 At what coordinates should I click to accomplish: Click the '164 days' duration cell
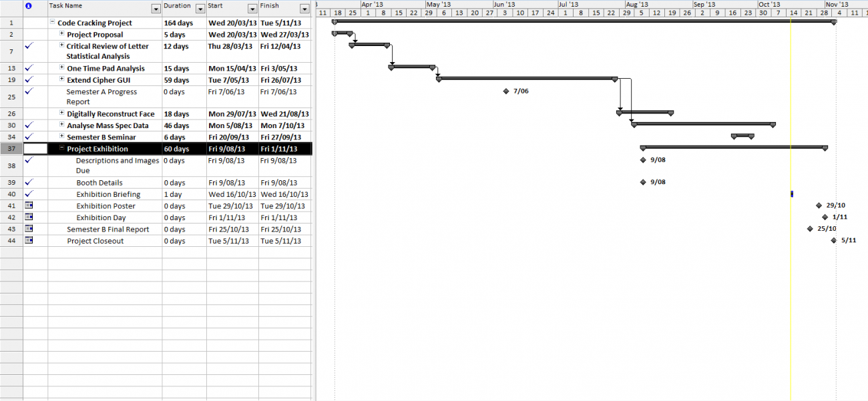(x=184, y=23)
